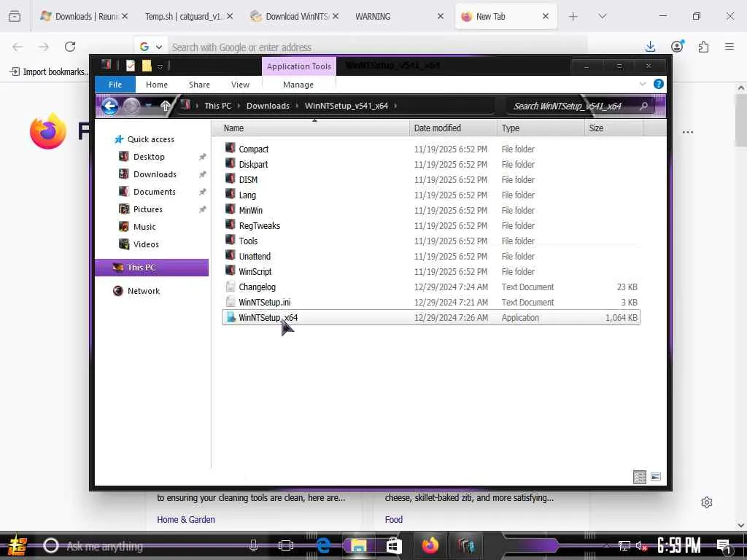Expand breadcrumb arrow after WinNTSetup_v541_x64
The width and height of the screenshot is (747, 560).
pyautogui.click(x=395, y=106)
